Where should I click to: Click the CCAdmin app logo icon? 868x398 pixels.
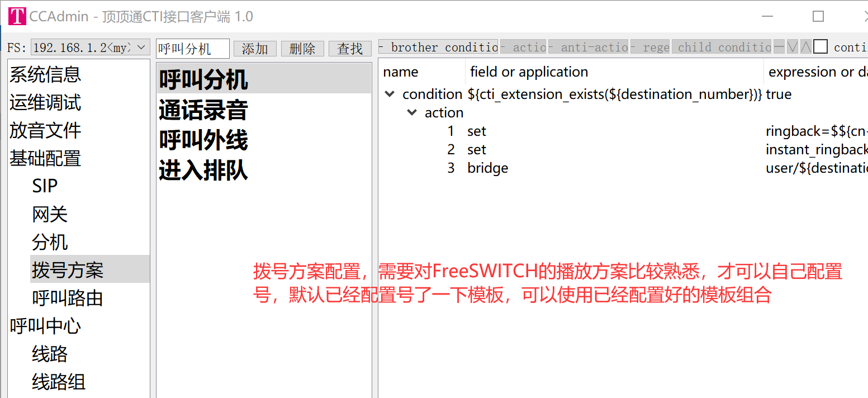click(x=17, y=16)
